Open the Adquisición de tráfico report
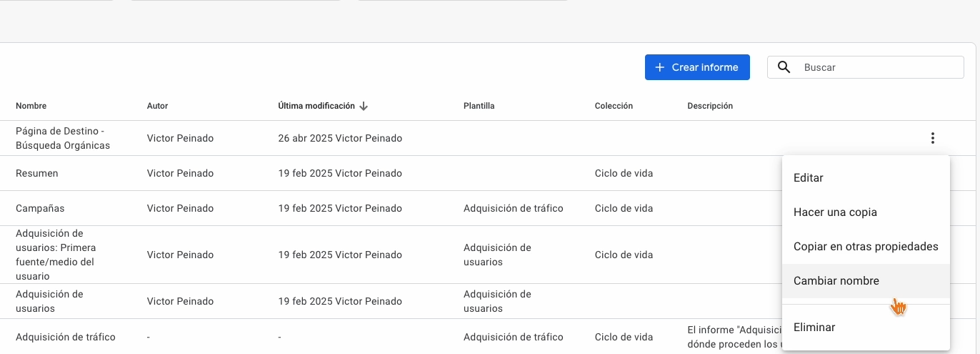 [x=66, y=337]
